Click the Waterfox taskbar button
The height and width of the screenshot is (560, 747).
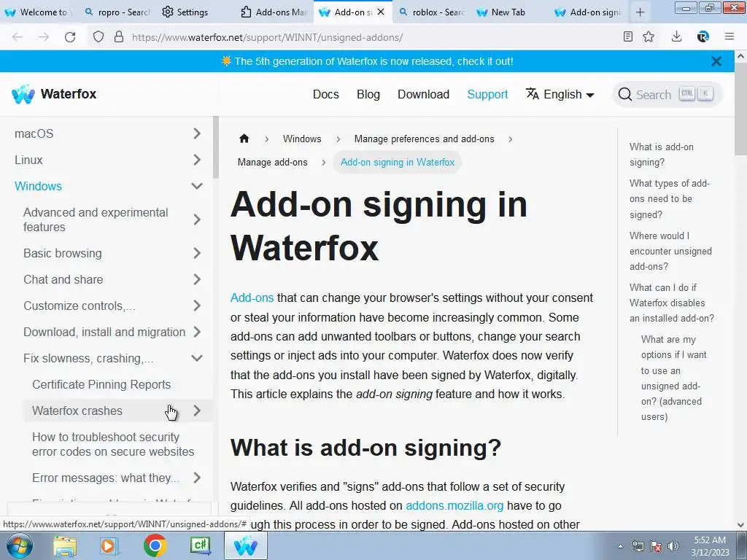point(246,546)
